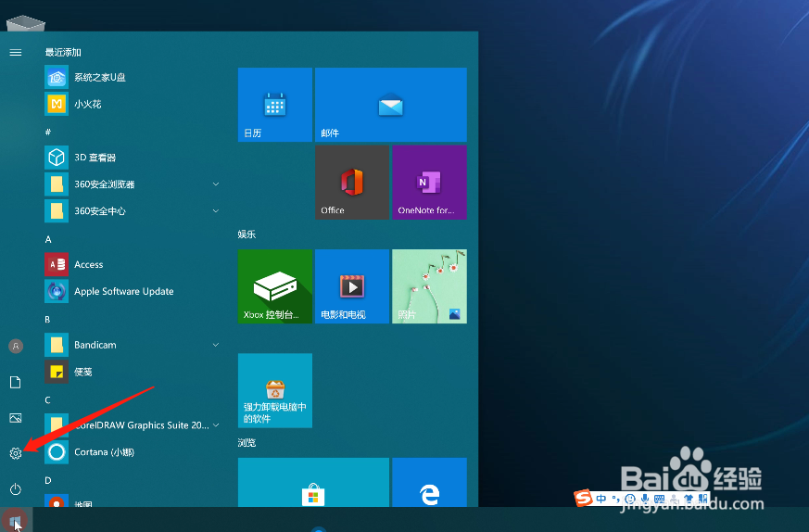Expand the hamburger menu icon
Screen dimensions: 809x532
(16, 52)
